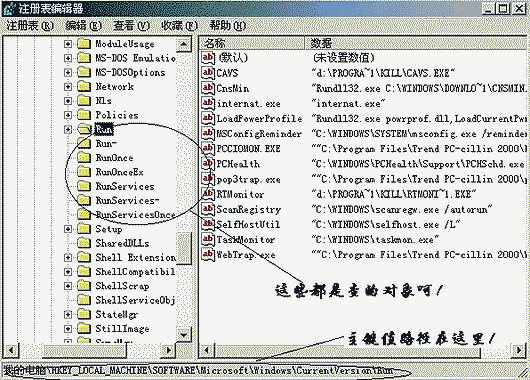
Task: Click tree pane scroll right arrow
Action: 168,350
